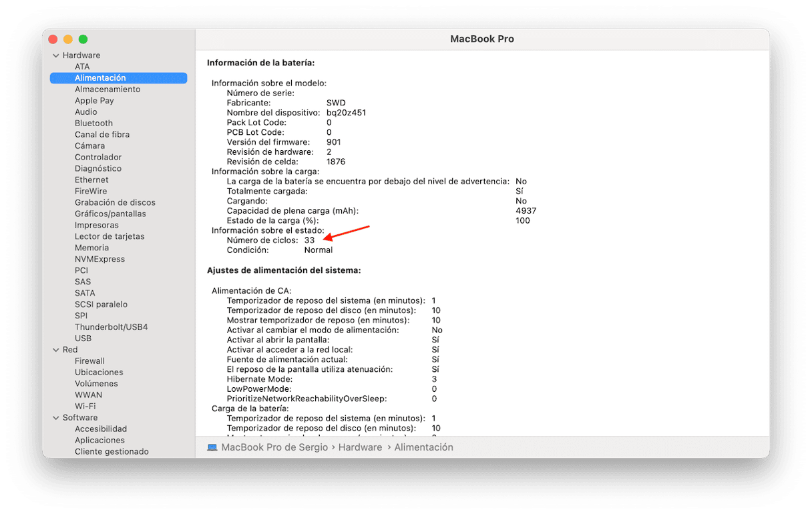Select the Hardware category label
The width and height of the screenshot is (812, 514).
click(x=81, y=55)
